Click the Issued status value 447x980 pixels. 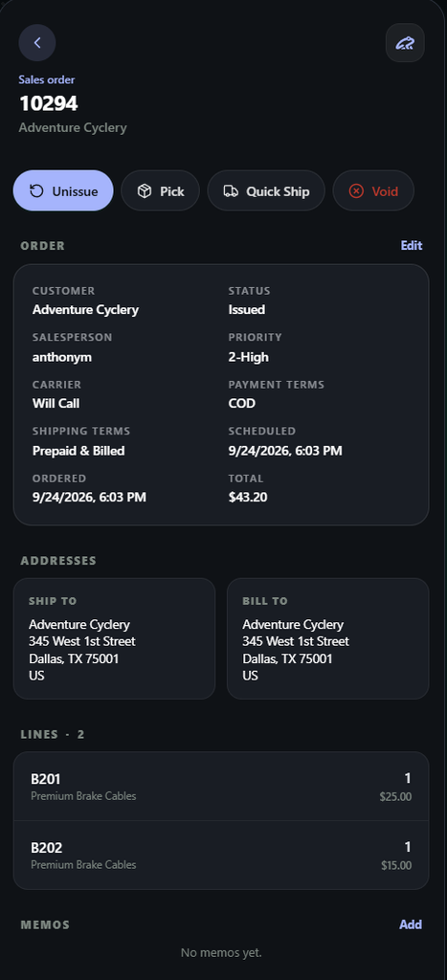pos(246,309)
